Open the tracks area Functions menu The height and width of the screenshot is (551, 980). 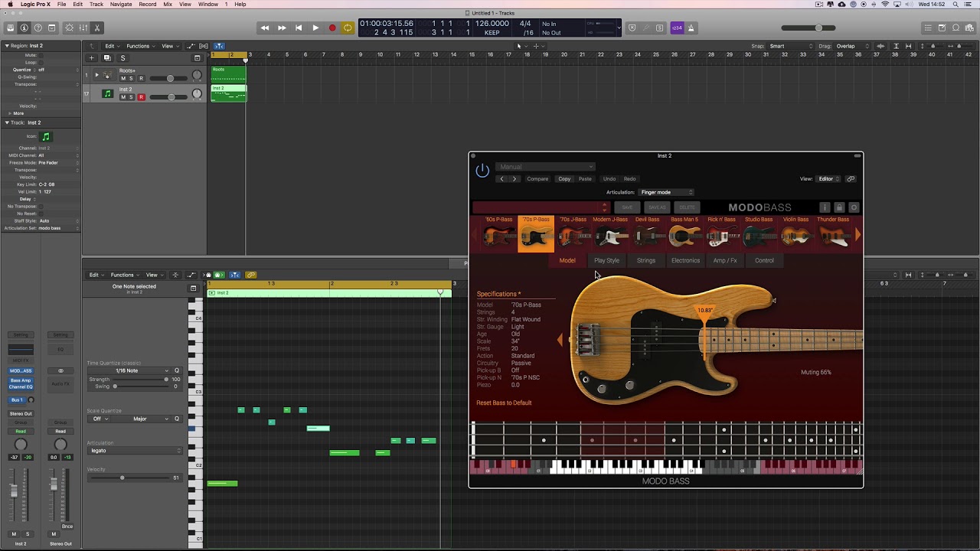pyautogui.click(x=140, y=46)
